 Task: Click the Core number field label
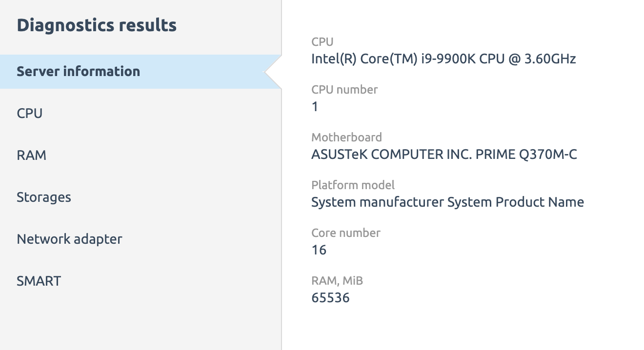(x=346, y=233)
